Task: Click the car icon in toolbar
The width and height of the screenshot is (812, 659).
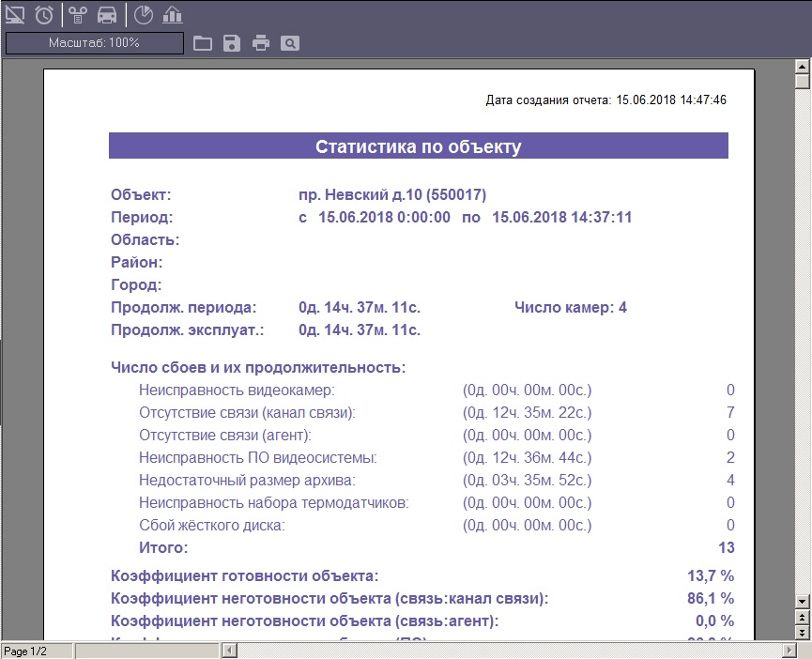Action: [107, 14]
